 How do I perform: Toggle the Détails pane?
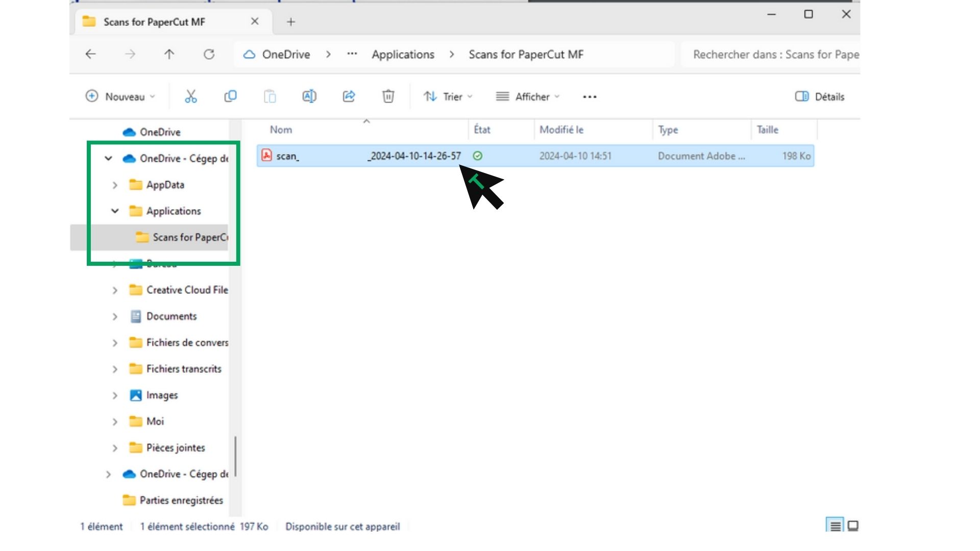coord(820,96)
